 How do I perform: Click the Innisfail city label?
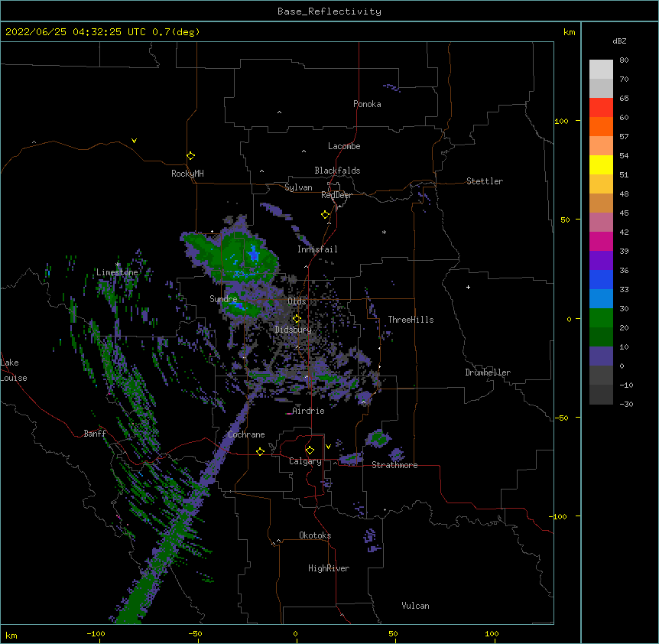coord(317,249)
